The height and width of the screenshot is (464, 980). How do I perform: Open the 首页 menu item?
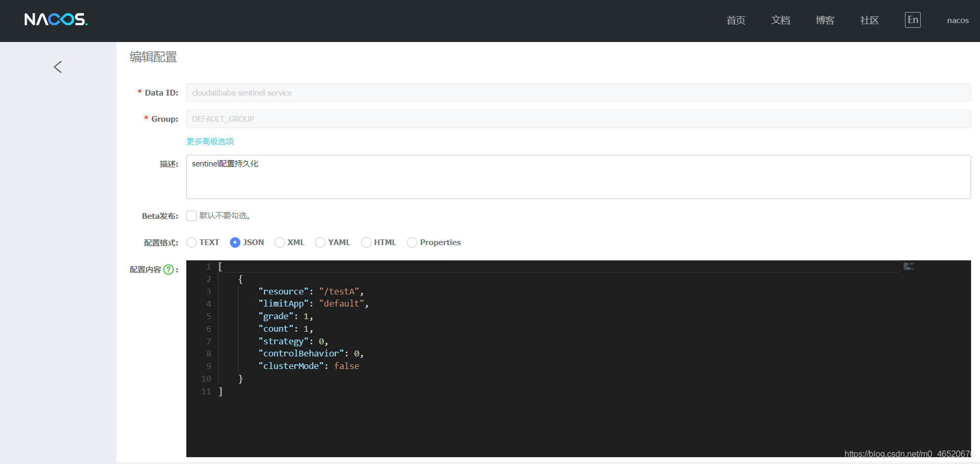736,20
